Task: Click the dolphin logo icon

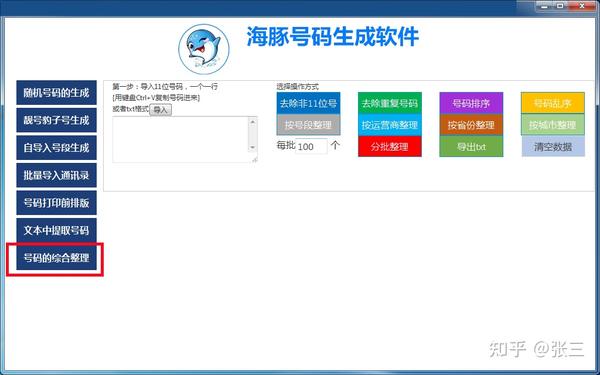Action: point(204,49)
